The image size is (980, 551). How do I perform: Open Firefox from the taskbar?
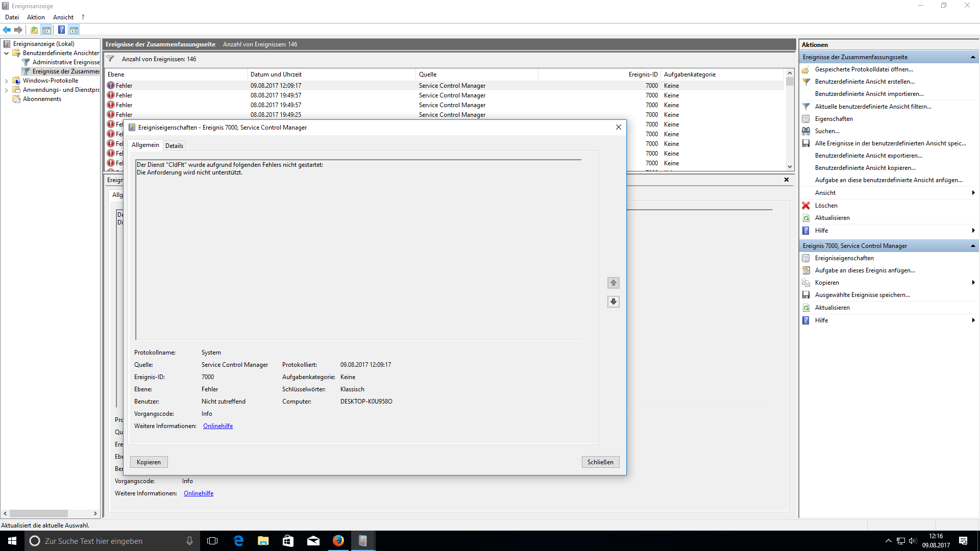338,541
